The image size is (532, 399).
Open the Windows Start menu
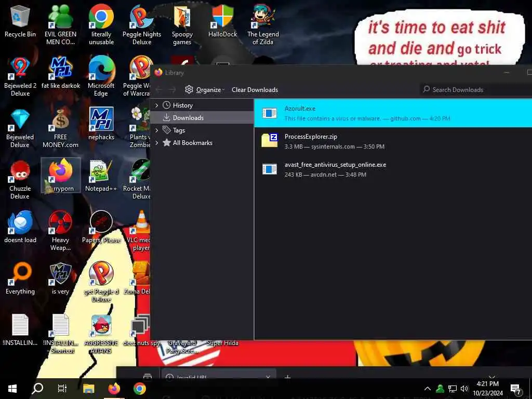point(12,389)
